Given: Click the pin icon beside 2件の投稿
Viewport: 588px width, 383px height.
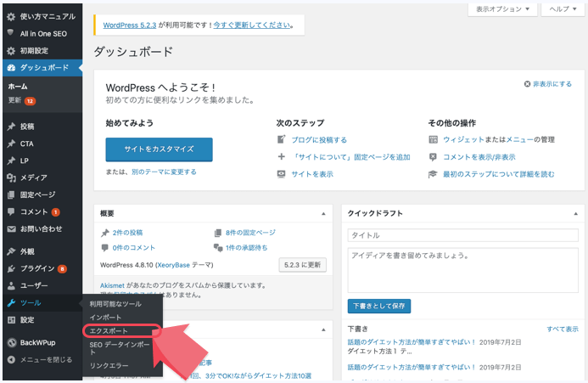Looking at the screenshot, I should (105, 234).
